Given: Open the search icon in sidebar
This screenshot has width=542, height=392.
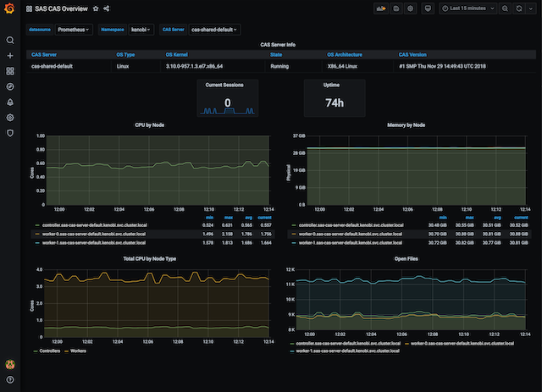Looking at the screenshot, I should (x=10, y=41).
